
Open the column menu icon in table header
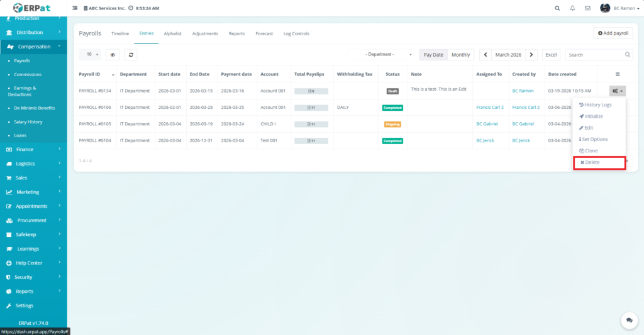(x=617, y=74)
